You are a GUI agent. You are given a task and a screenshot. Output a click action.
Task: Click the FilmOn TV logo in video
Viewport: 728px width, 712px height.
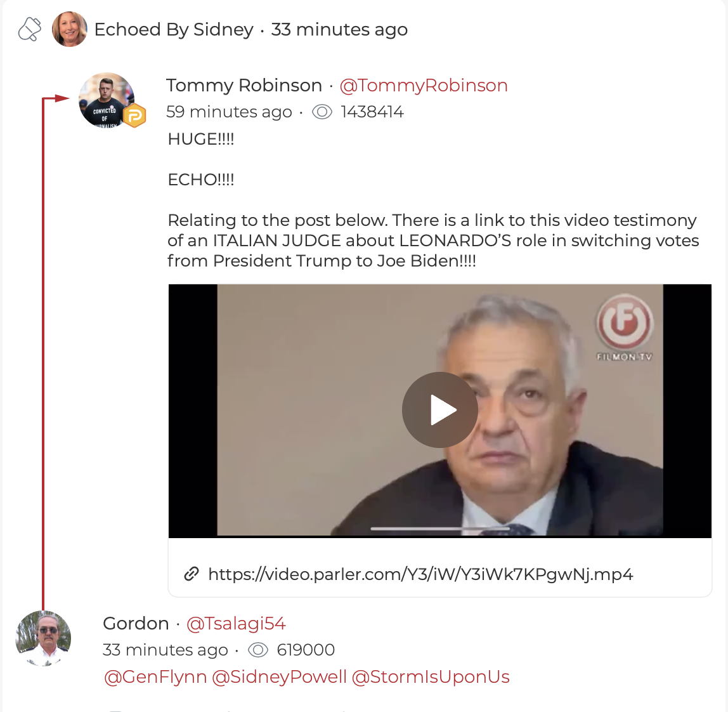[625, 327]
